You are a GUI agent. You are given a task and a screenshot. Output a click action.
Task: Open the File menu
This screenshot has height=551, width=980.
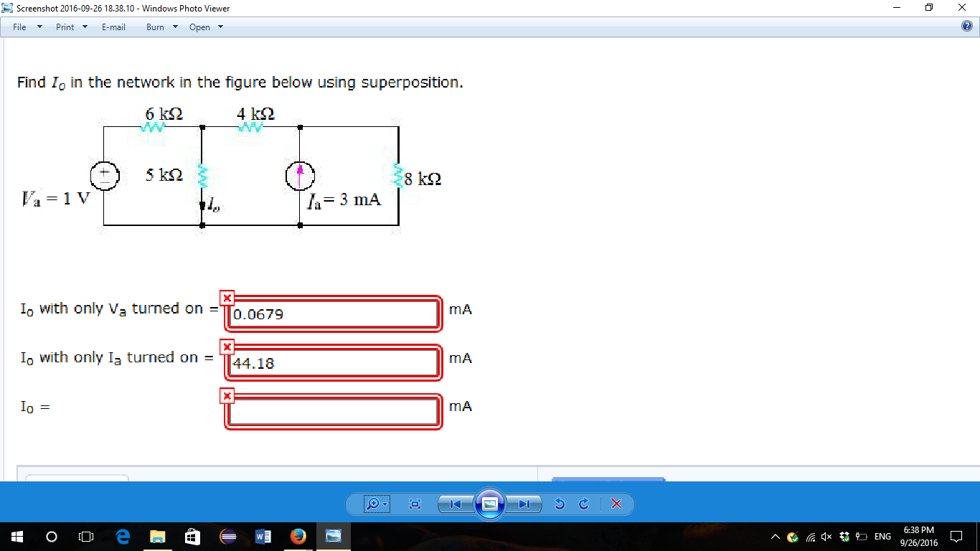[x=19, y=27]
